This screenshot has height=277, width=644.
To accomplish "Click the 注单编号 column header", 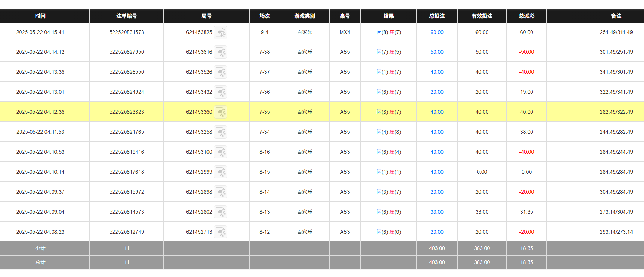I will [126, 16].
